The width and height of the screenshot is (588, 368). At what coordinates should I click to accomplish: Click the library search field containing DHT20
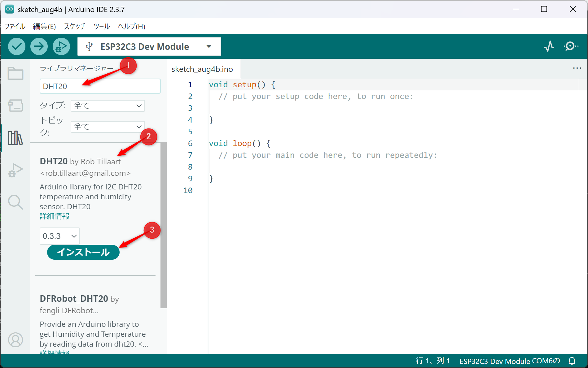[100, 86]
